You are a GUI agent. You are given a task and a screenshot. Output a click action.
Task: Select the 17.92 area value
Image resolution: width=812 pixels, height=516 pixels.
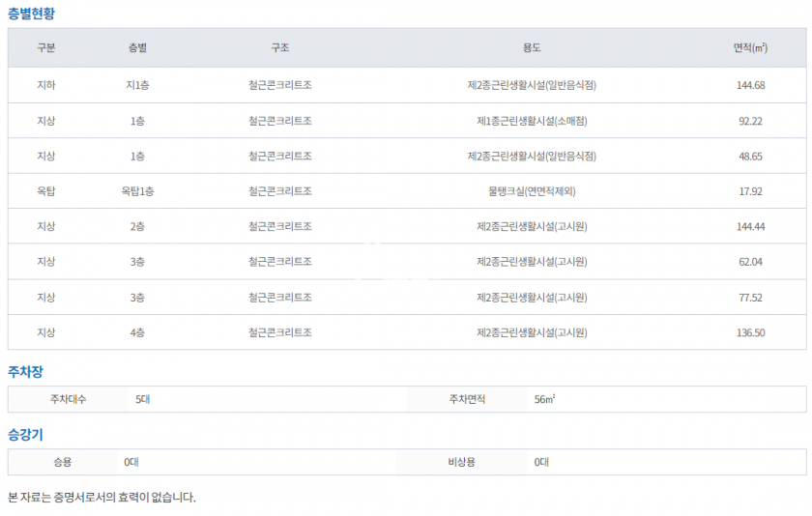pos(750,191)
